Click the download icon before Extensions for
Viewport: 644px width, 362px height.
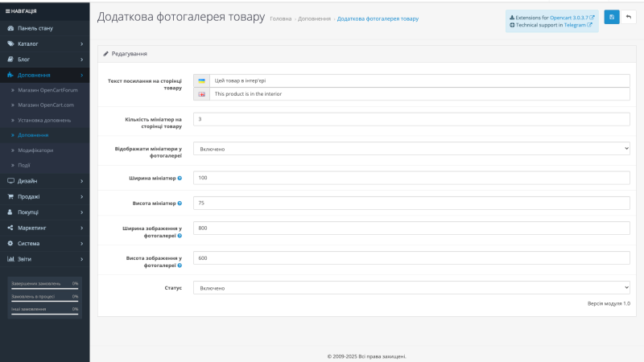[x=512, y=18]
